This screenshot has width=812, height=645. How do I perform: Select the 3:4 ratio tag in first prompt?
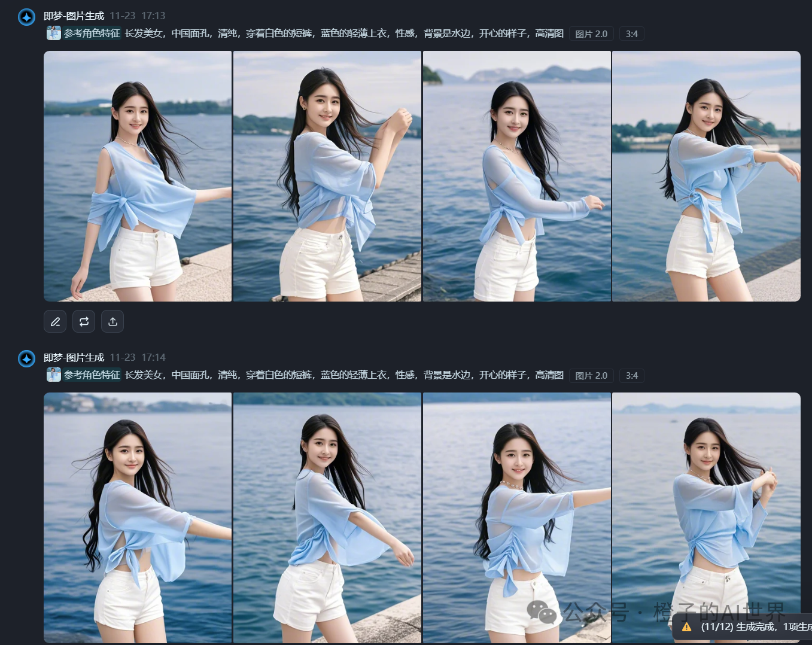click(631, 34)
